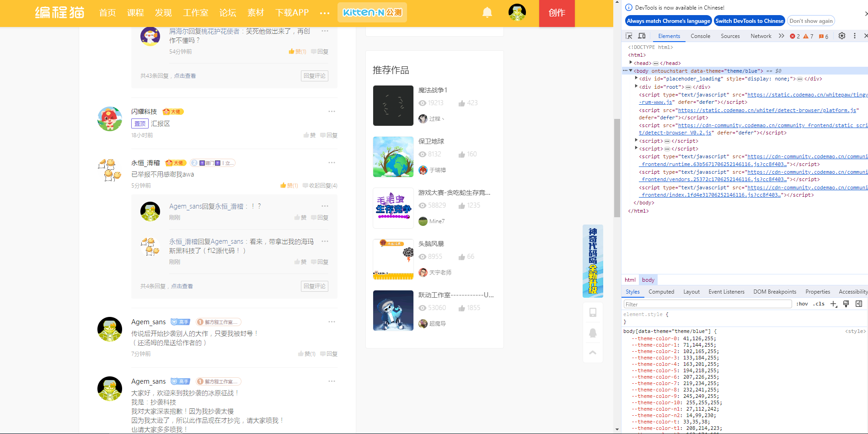Open the user avatar in the top navigation bar
Viewport: 868px width, 434px height.
pyautogui.click(x=517, y=12)
